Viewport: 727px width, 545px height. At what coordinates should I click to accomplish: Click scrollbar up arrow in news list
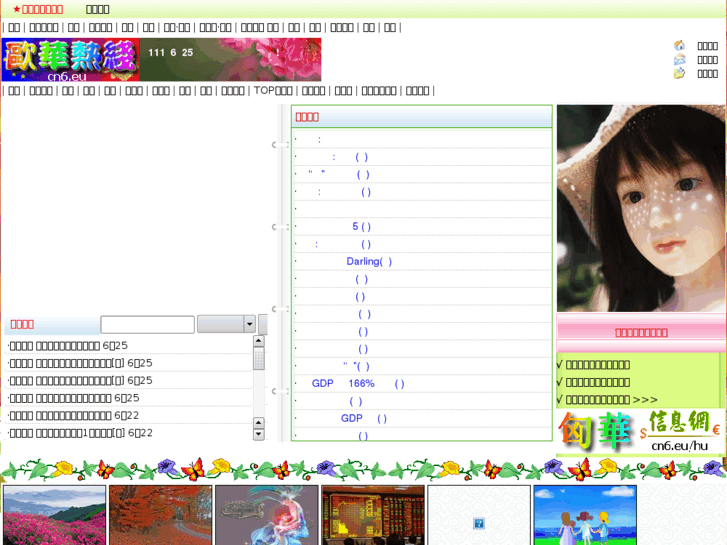pyautogui.click(x=259, y=342)
